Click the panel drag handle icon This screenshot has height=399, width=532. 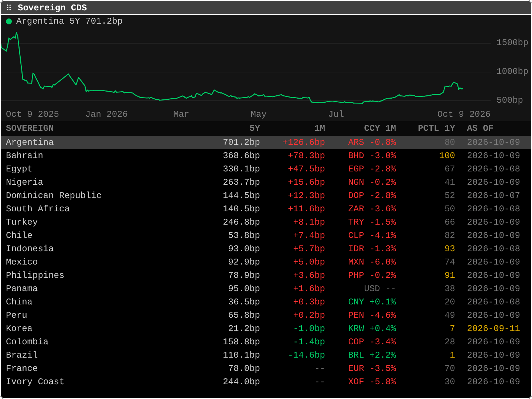pyautogui.click(x=9, y=7)
